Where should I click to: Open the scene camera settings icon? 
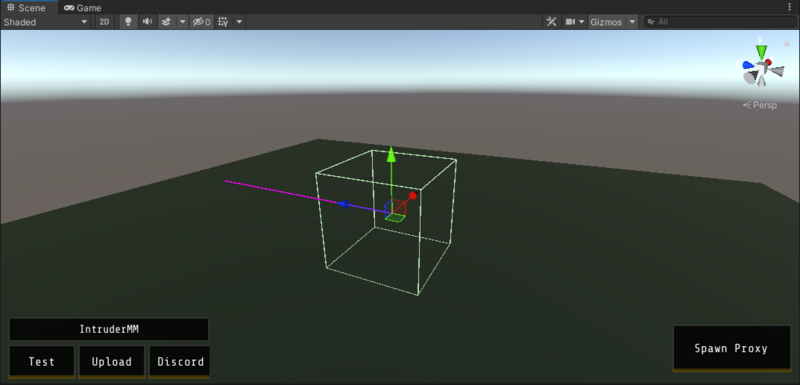click(570, 22)
